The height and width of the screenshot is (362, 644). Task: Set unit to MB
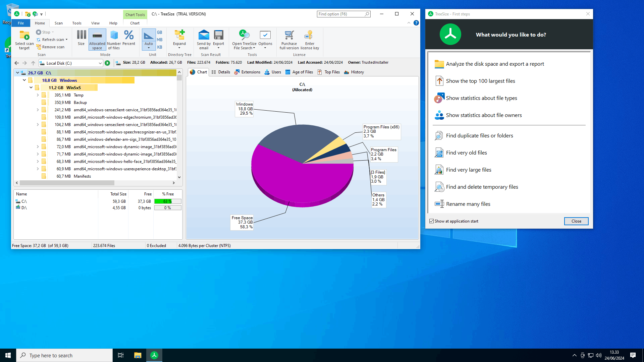coord(160,40)
